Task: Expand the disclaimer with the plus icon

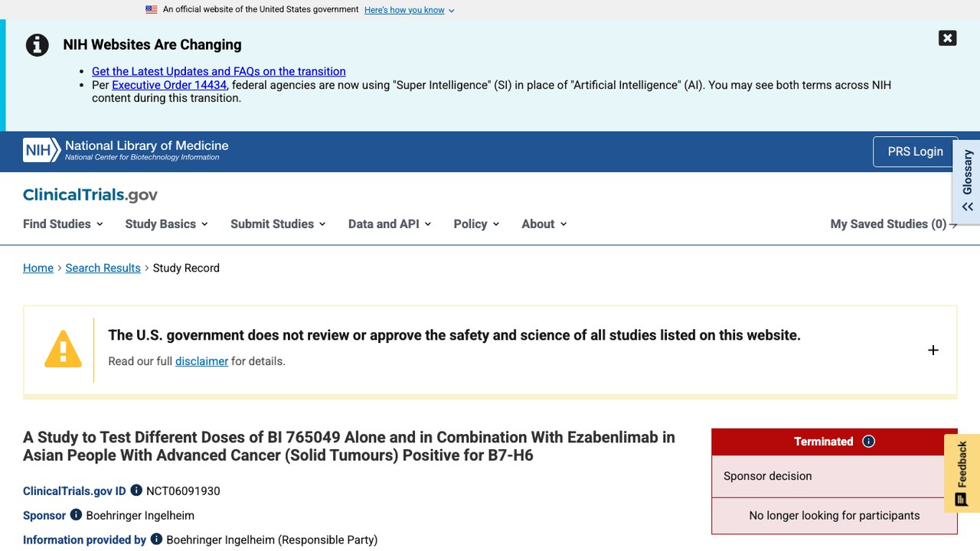Action: (933, 350)
